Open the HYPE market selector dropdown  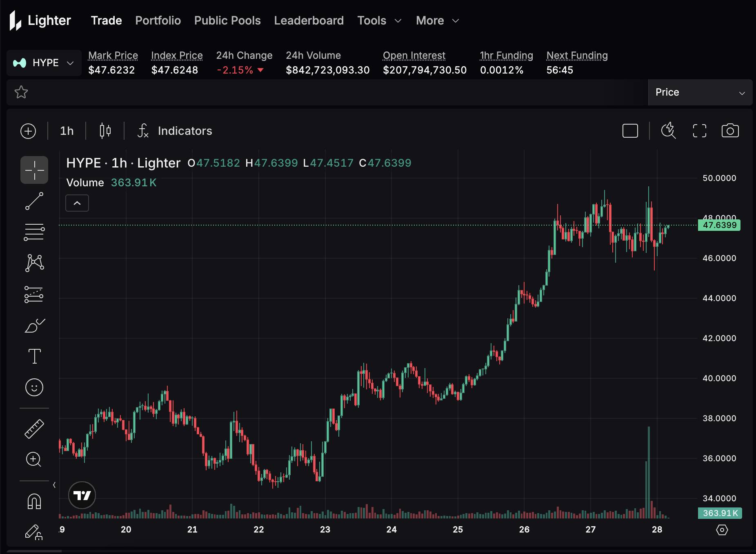44,63
